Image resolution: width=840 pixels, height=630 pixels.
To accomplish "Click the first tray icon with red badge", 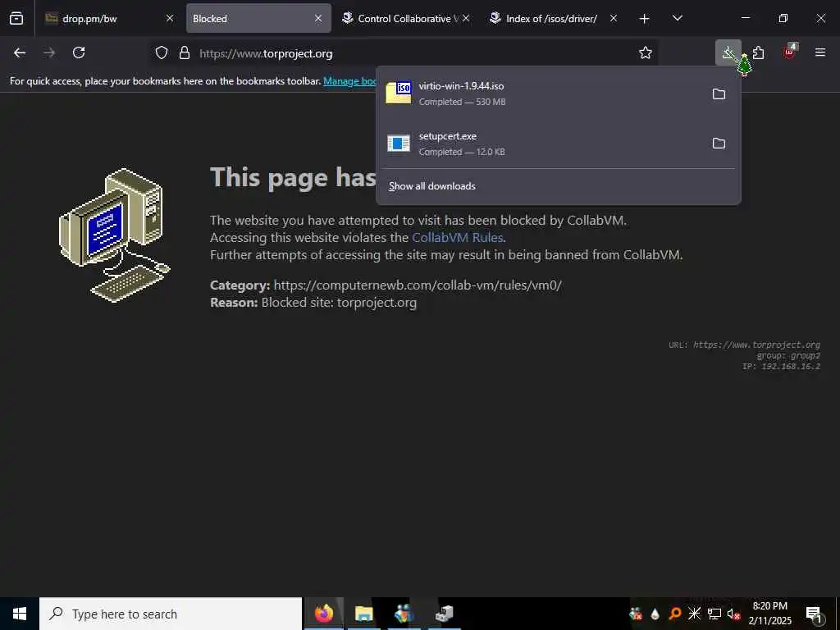I will pos(636,614).
